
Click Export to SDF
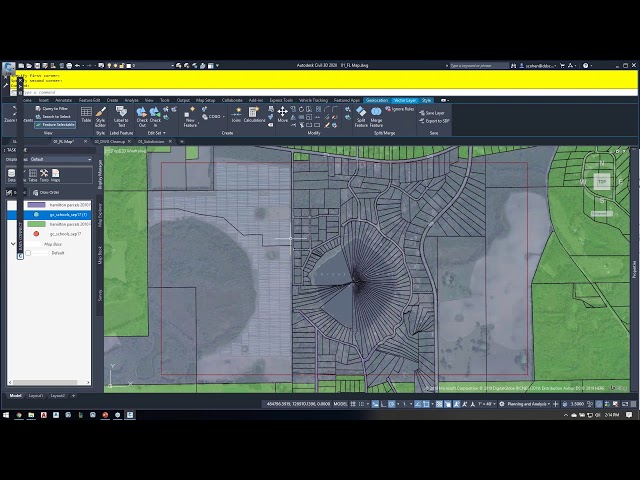(x=434, y=121)
